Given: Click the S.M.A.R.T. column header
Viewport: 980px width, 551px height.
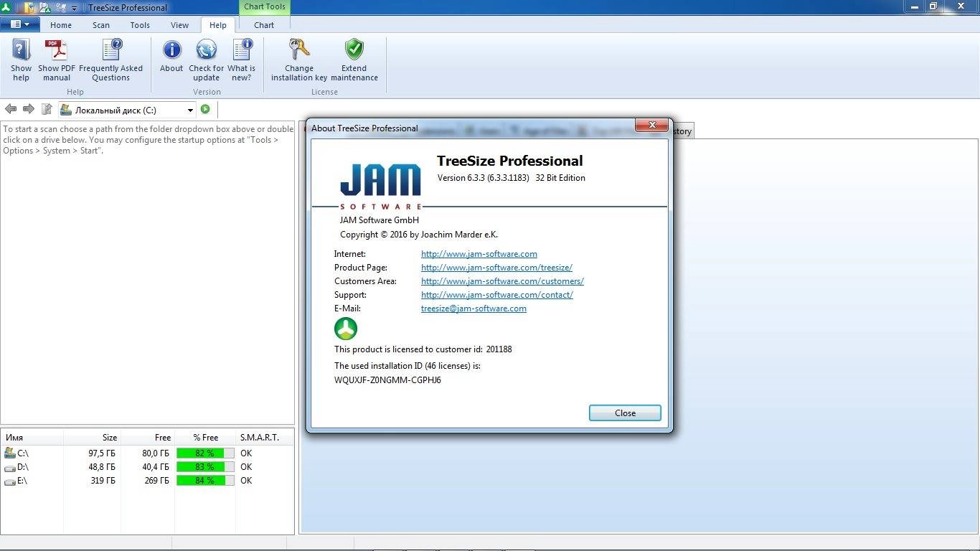Looking at the screenshot, I should (x=265, y=437).
